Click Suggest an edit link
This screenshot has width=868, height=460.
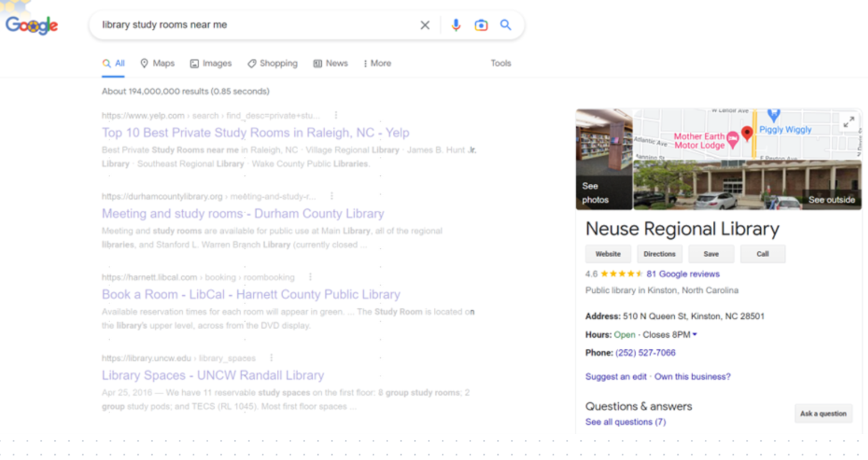pyautogui.click(x=616, y=376)
